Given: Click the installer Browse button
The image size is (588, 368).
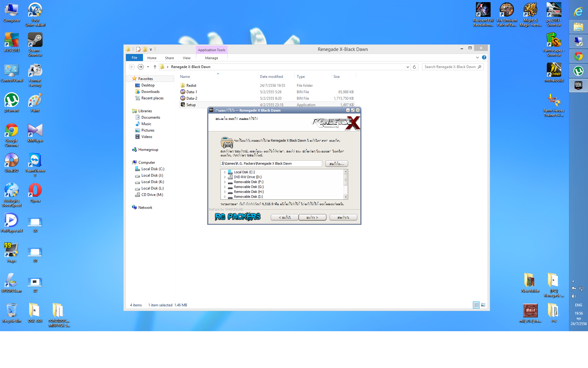Looking at the screenshot, I should [x=336, y=164].
